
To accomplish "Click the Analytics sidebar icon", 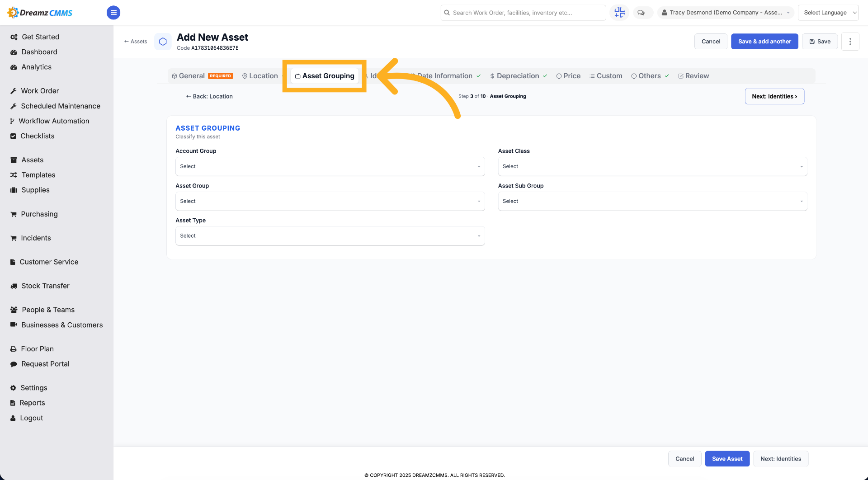I will (x=14, y=67).
